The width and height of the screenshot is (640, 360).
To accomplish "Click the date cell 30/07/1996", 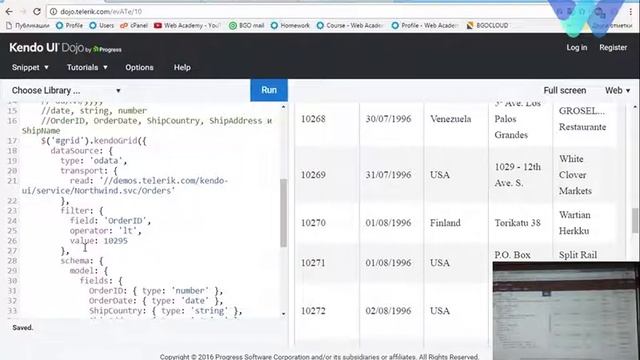I will click(388, 119).
